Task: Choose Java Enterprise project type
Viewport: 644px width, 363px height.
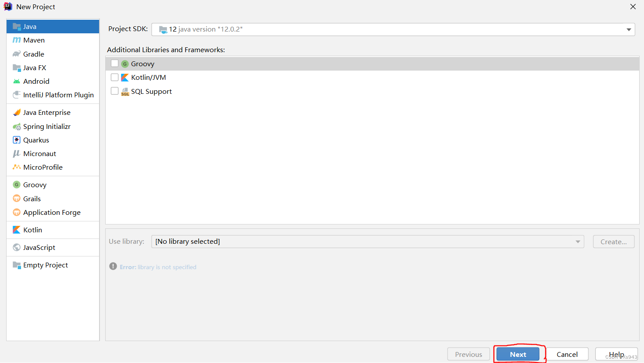Action: 53,113
